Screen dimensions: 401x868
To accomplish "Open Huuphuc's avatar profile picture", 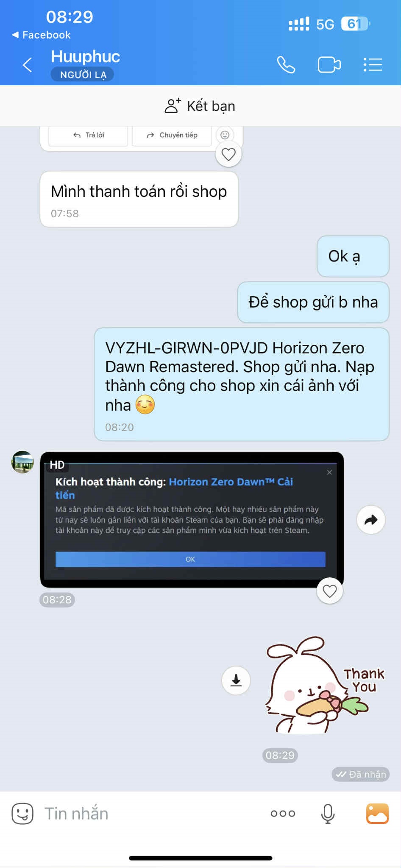I will click(x=22, y=462).
